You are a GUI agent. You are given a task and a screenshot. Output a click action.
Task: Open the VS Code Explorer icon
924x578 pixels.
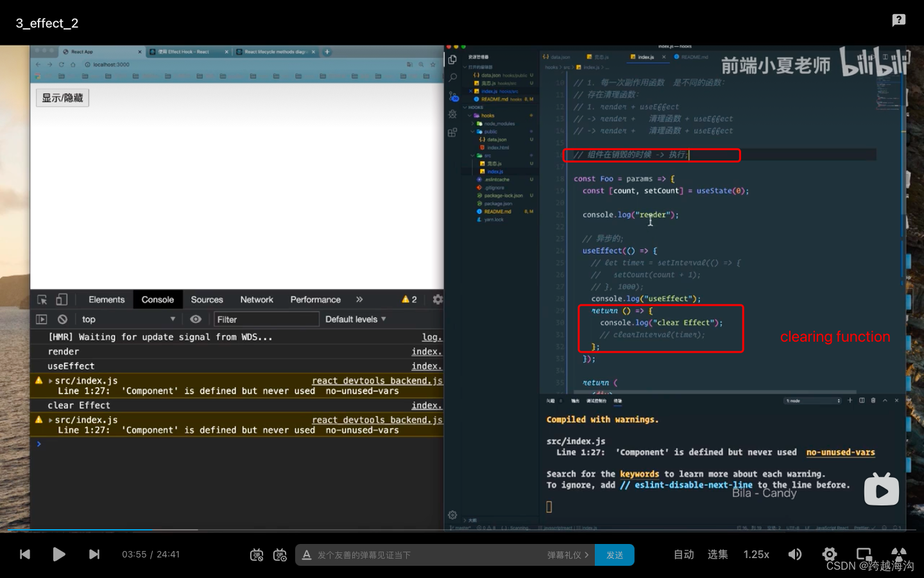coord(452,60)
